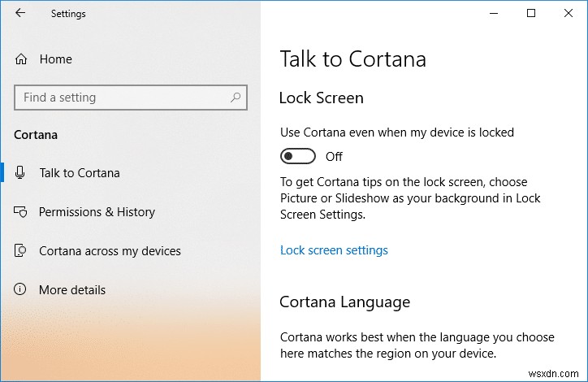This screenshot has height=382, width=588.
Task: Minimize the Settings window
Action: point(494,14)
